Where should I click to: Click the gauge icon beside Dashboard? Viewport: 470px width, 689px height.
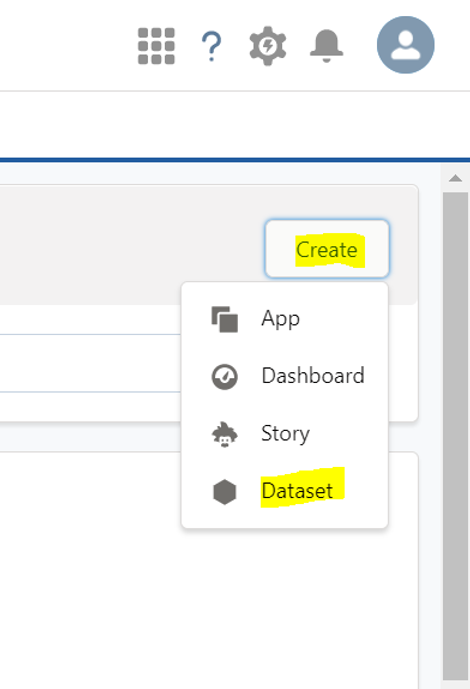[x=224, y=377]
